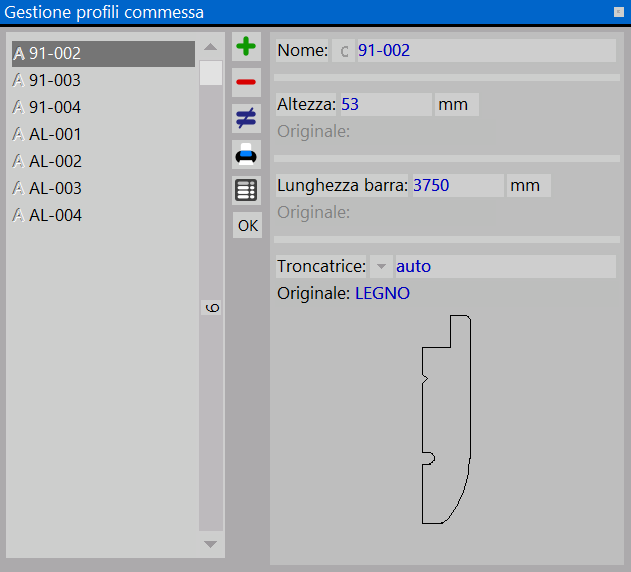Click the C button beside Nome
The image size is (631, 572).
[344, 51]
